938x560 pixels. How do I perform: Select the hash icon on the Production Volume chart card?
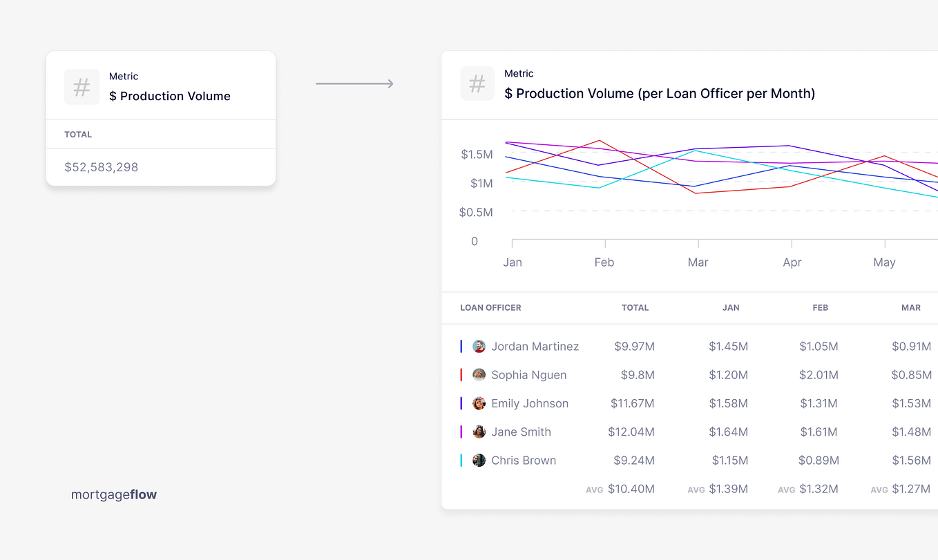click(x=477, y=84)
